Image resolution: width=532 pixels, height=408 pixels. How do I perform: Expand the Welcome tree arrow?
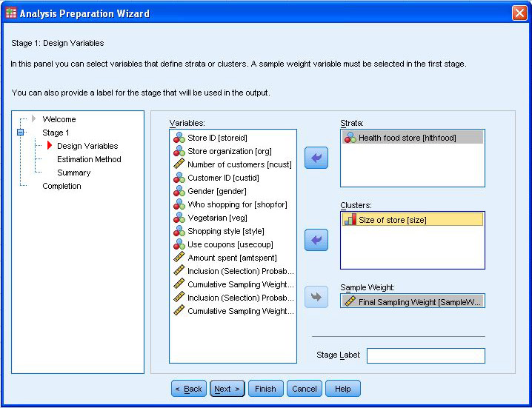(x=33, y=119)
